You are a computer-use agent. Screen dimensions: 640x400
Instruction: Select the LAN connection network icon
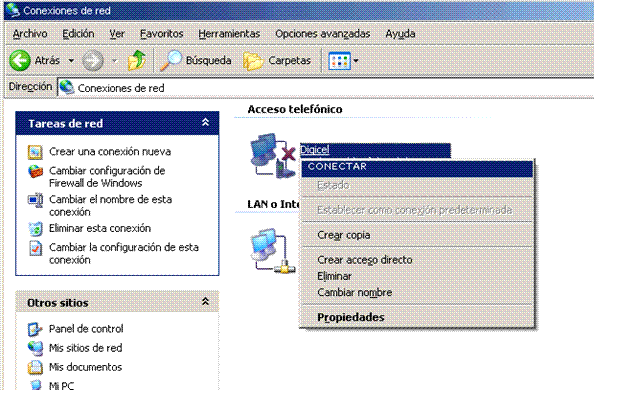[x=272, y=251]
